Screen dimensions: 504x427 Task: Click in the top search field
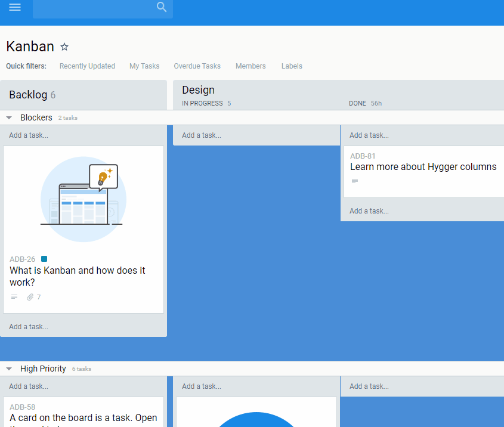pos(92,8)
